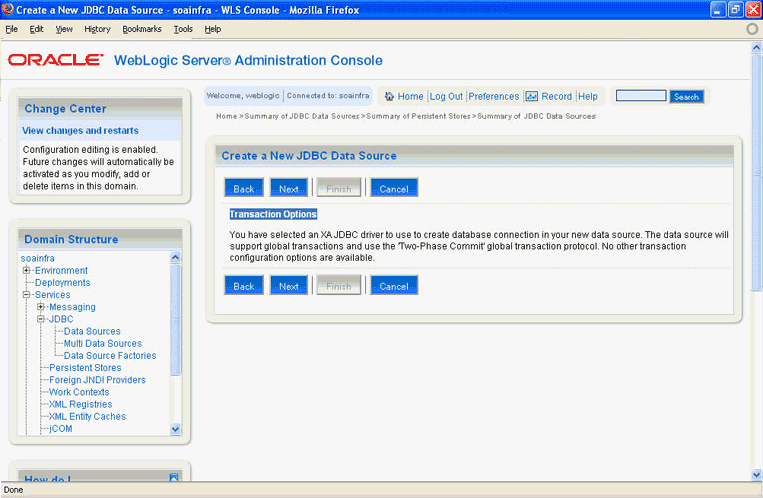Screen dimensions: 763x498
Task: Click the search text field
Action: pyautogui.click(x=641, y=96)
